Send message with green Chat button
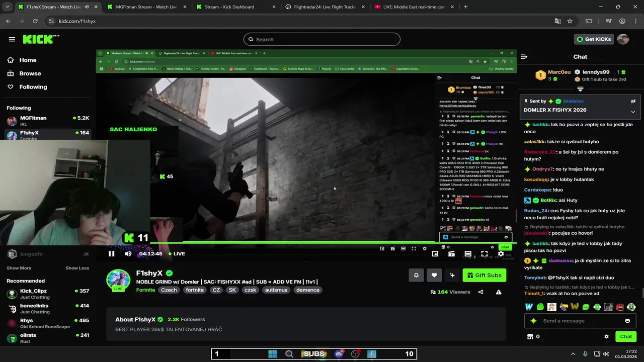644x362 pixels. click(626, 336)
